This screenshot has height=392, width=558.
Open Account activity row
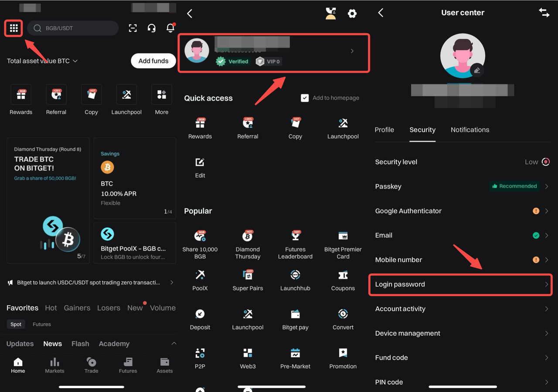coord(463,309)
